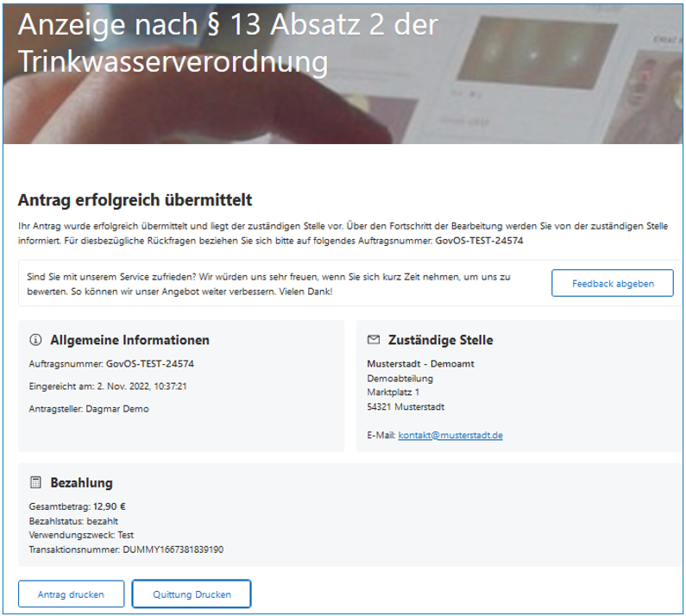Print the receipt via Quittung Drucken
686x616 pixels.
pyautogui.click(x=192, y=594)
